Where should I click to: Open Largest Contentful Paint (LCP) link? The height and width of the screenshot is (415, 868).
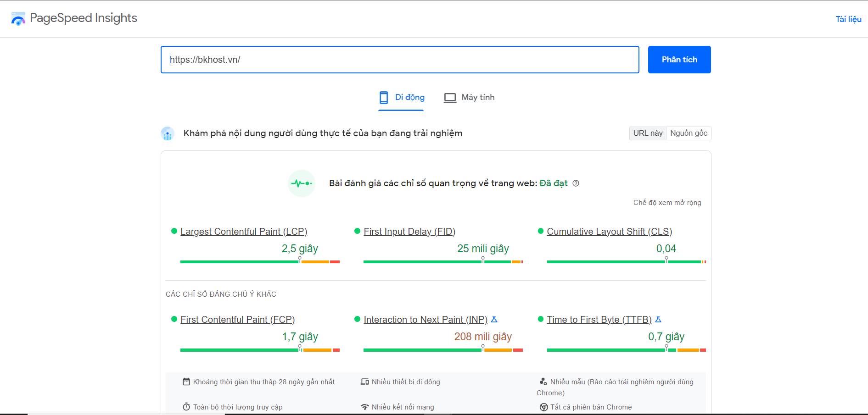coord(244,232)
